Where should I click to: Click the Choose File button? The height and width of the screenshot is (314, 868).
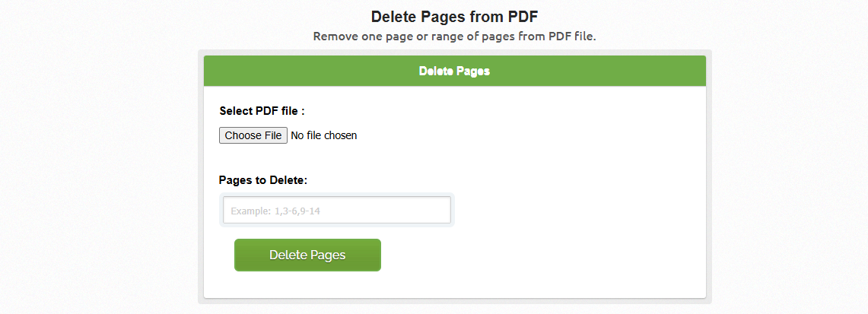tap(253, 135)
